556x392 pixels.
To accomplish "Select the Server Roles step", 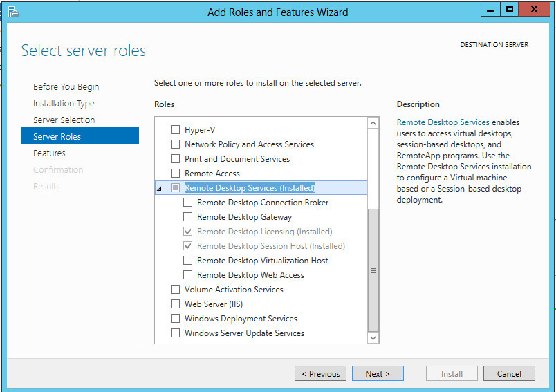I will (80, 136).
